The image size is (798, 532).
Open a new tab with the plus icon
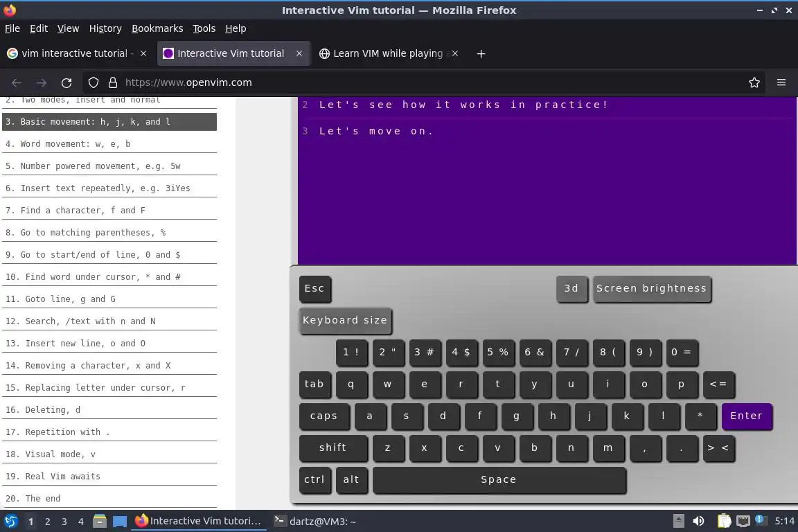[481, 53]
